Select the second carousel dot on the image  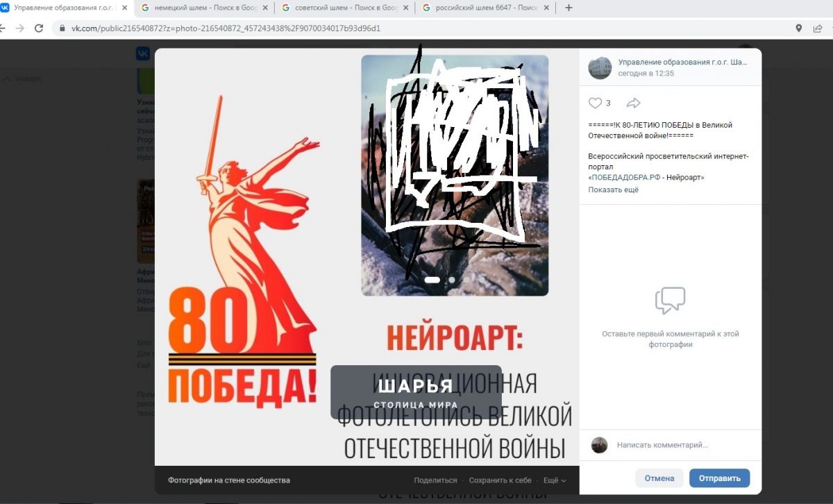click(452, 280)
